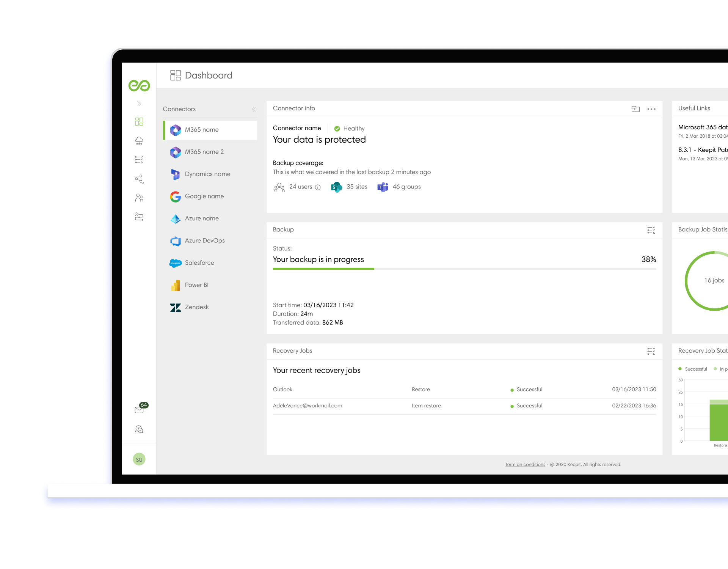Viewport: 728px width, 569px height.
Task: Open the Dashboard grid icon in sidebar
Action: pyautogui.click(x=139, y=121)
